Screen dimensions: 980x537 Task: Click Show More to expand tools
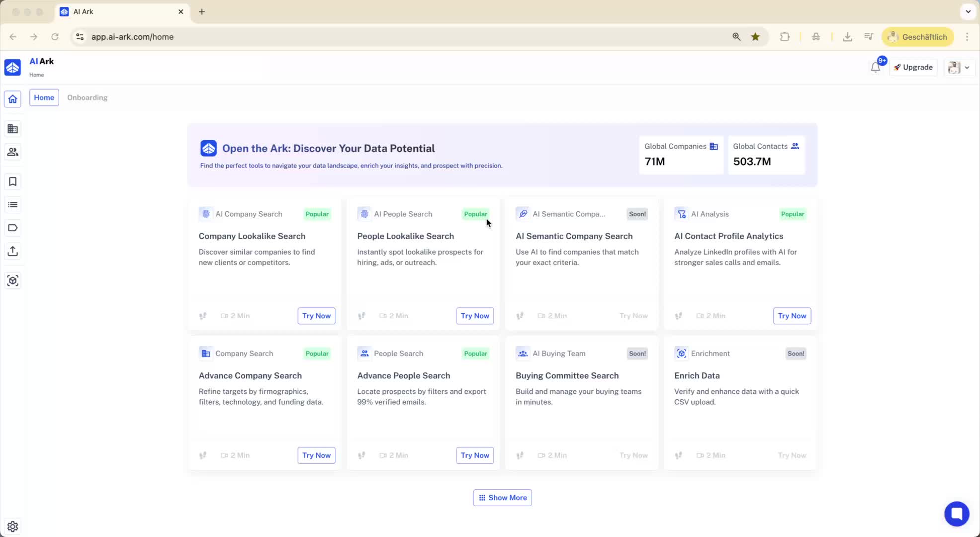[x=502, y=498]
